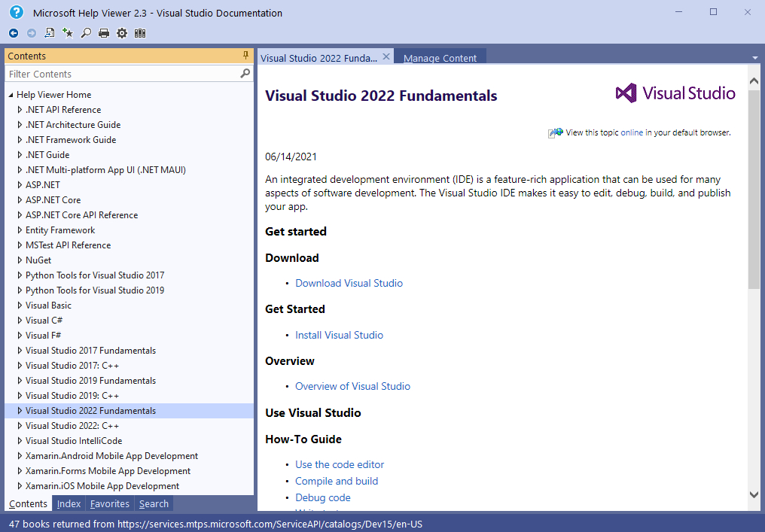Viewport: 765px width, 532px height.
Task: Select the bottom Contents tab
Action: click(x=29, y=503)
